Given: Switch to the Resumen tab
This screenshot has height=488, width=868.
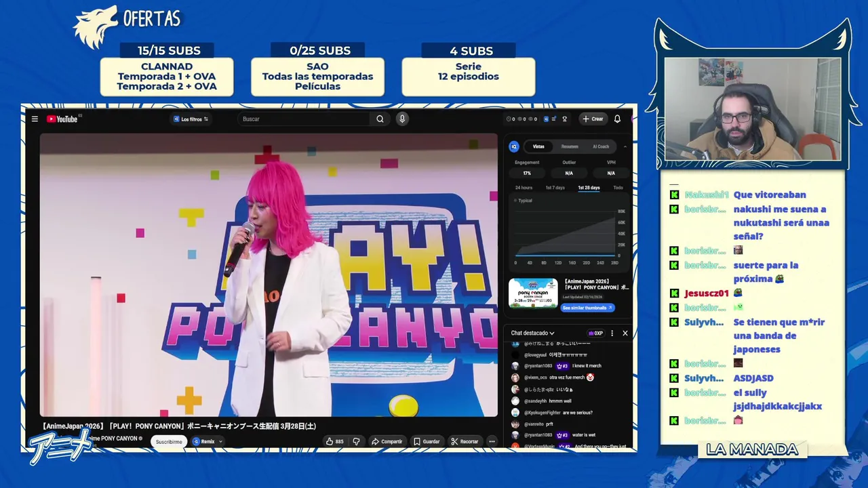Looking at the screenshot, I should [x=570, y=146].
